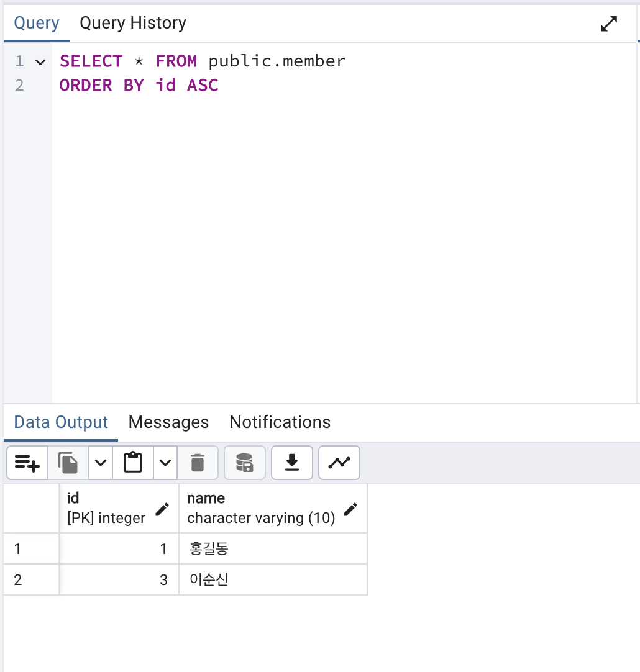Click edit pencil on id column
The width and height of the screenshot is (640, 672).
(162, 509)
